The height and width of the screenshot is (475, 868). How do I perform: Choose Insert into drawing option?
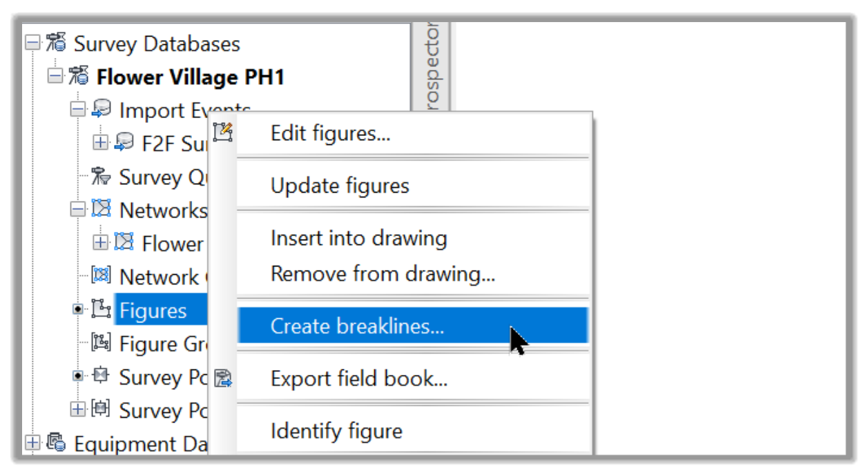click(358, 238)
